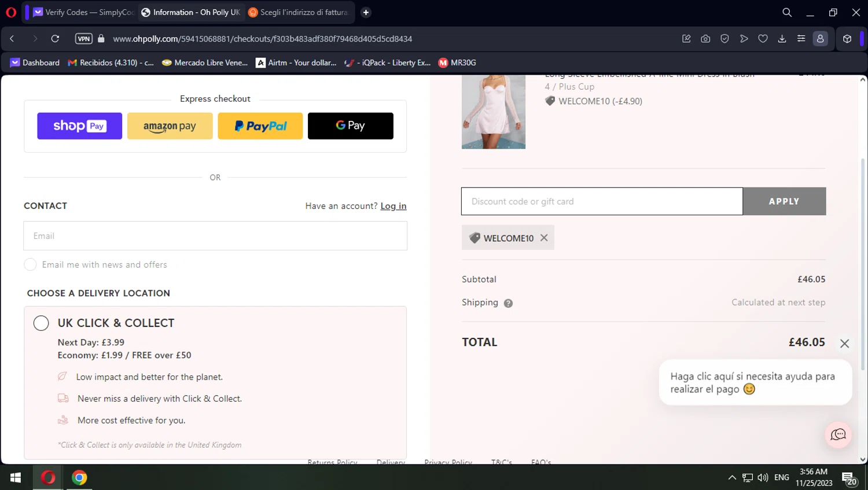
Task: Show shipping help question mark
Action: (x=508, y=303)
